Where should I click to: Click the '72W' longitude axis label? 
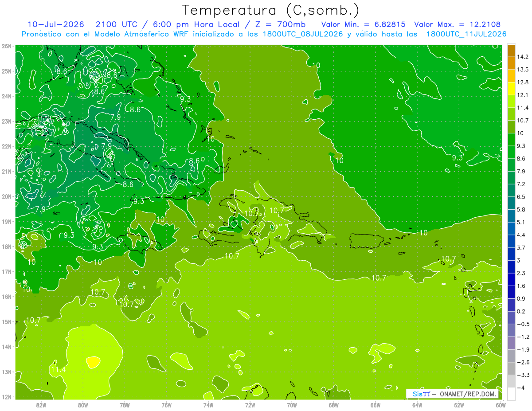(x=250, y=405)
